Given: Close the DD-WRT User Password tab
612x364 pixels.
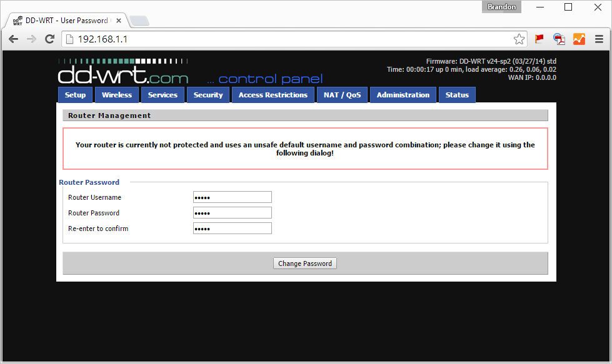Looking at the screenshot, I should (119, 21).
